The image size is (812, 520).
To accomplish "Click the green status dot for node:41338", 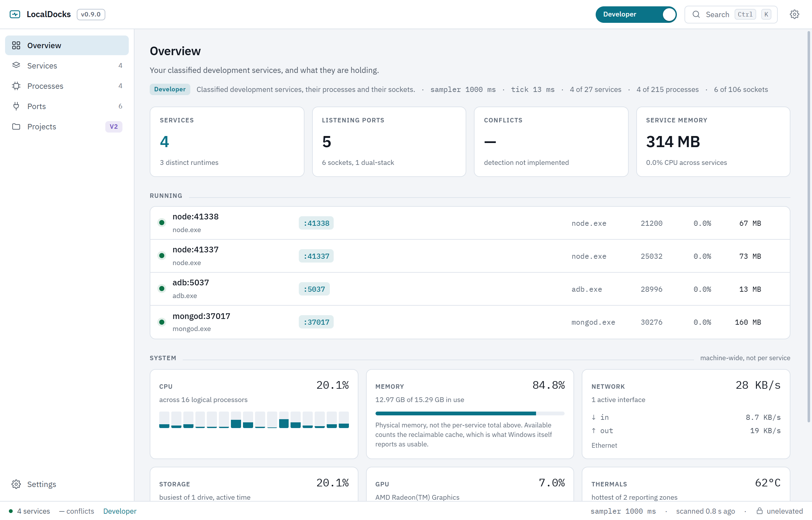I will pos(162,223).
